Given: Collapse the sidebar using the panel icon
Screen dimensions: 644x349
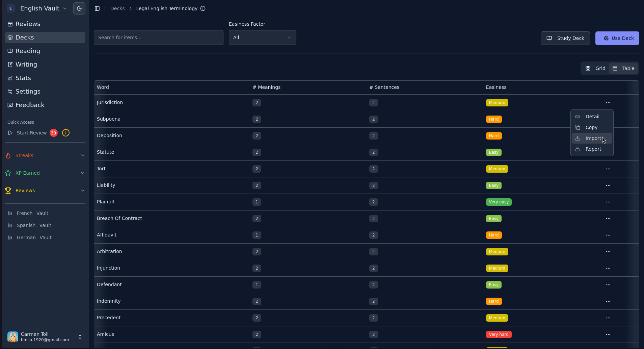Looking at the screenshot, I should pyautogui.click(x=98, y=8).
